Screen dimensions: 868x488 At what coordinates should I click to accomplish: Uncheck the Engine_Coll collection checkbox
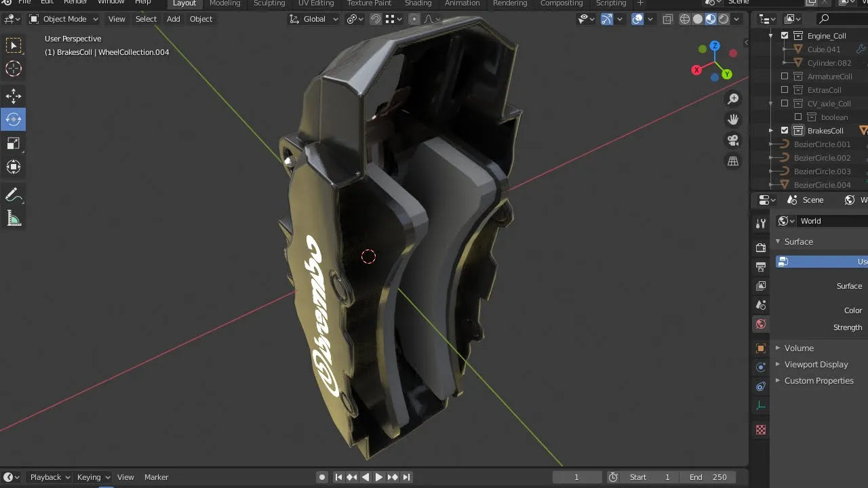coord(785,36)
